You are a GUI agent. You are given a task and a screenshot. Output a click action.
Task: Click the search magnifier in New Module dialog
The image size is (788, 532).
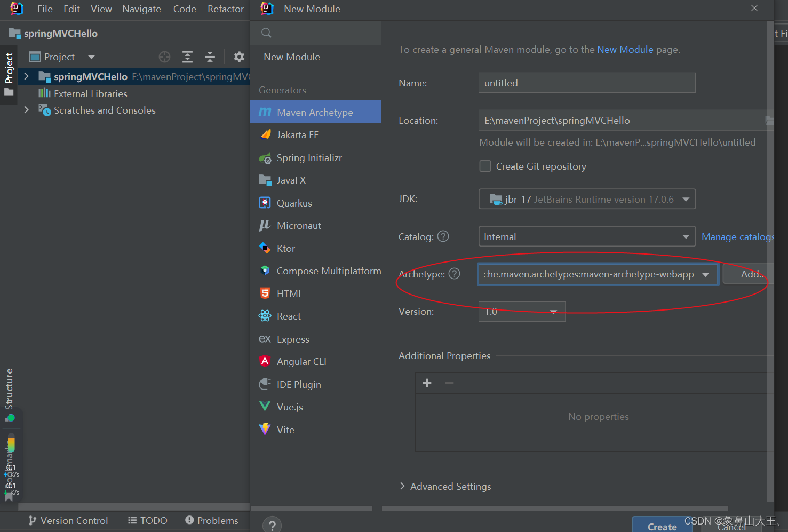(x=267, y=33)
